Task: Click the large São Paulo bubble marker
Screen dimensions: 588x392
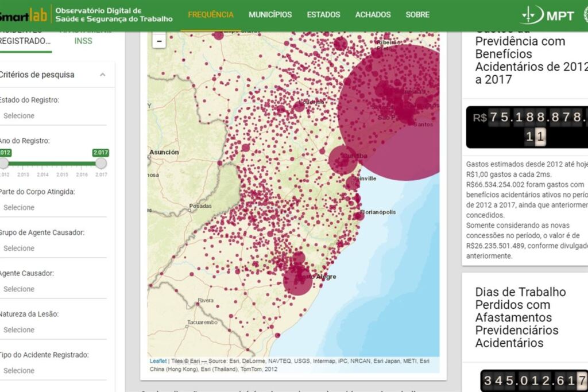Action: pyautogui.click(x=392, y=114)
